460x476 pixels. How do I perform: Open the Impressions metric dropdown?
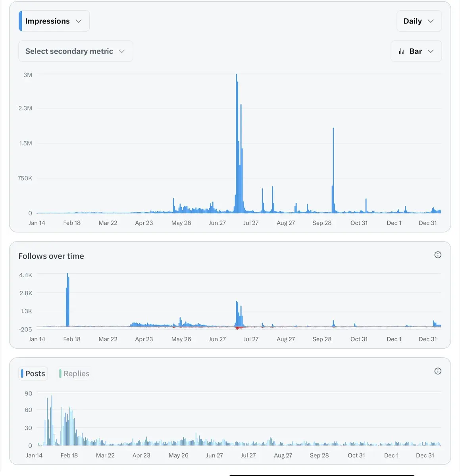pos(54,21)
